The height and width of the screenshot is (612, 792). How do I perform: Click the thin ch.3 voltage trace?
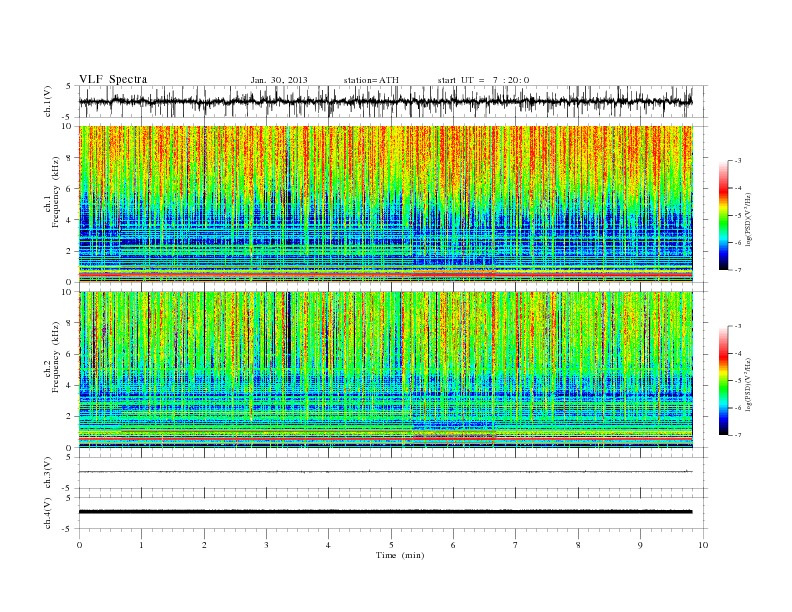tap(385, 472)
